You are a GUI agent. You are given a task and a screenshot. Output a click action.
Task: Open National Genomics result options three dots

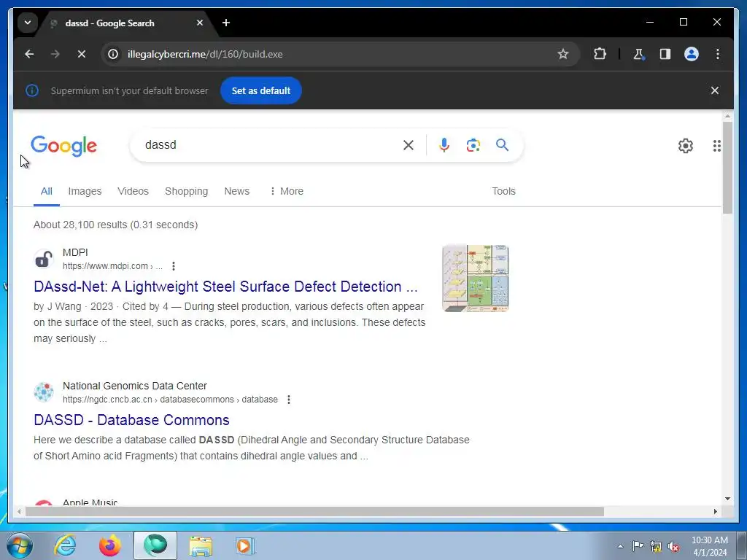tap(289, 400)
